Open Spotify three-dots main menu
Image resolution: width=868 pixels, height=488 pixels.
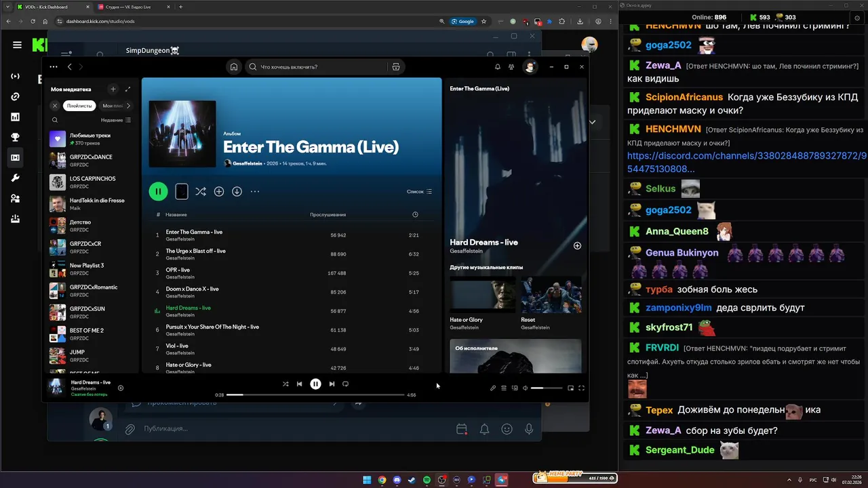(54, 66)
